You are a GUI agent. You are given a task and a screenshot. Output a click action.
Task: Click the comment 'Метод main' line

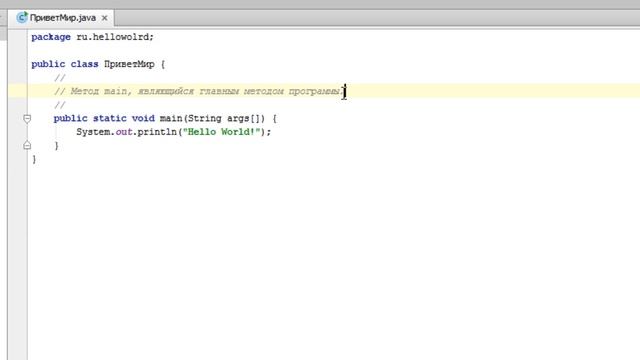point(198,91)
